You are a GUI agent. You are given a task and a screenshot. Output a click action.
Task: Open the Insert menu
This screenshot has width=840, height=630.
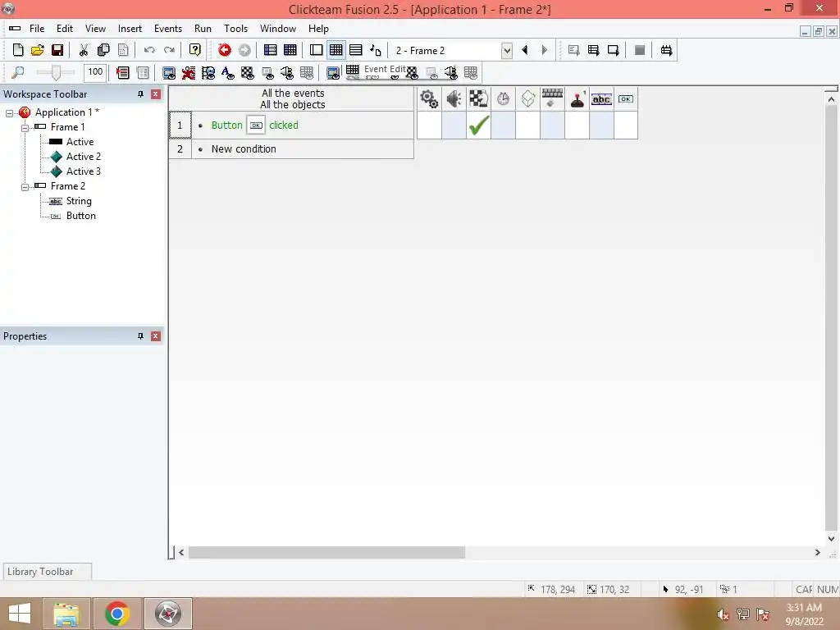pos(130,29)
